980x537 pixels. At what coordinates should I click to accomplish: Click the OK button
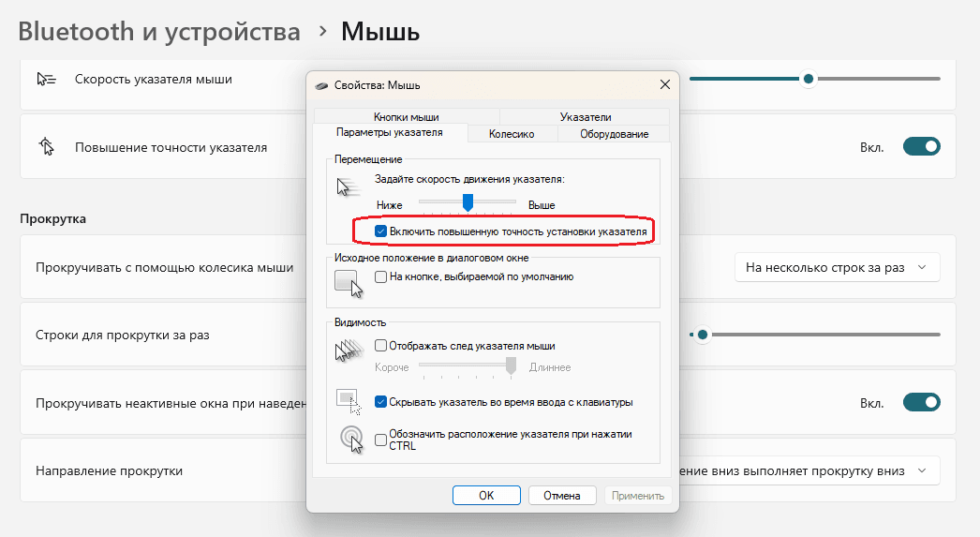point(486,495)
